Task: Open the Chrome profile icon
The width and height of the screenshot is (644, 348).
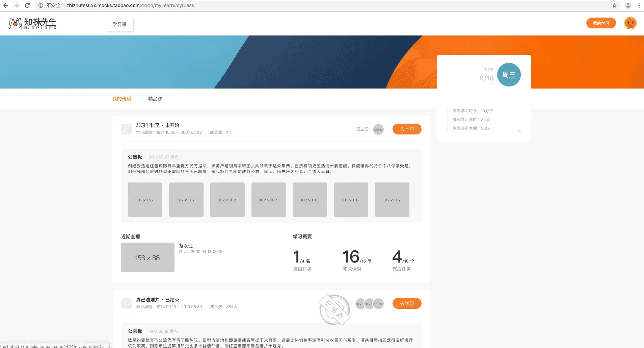Action: (628, 5)
